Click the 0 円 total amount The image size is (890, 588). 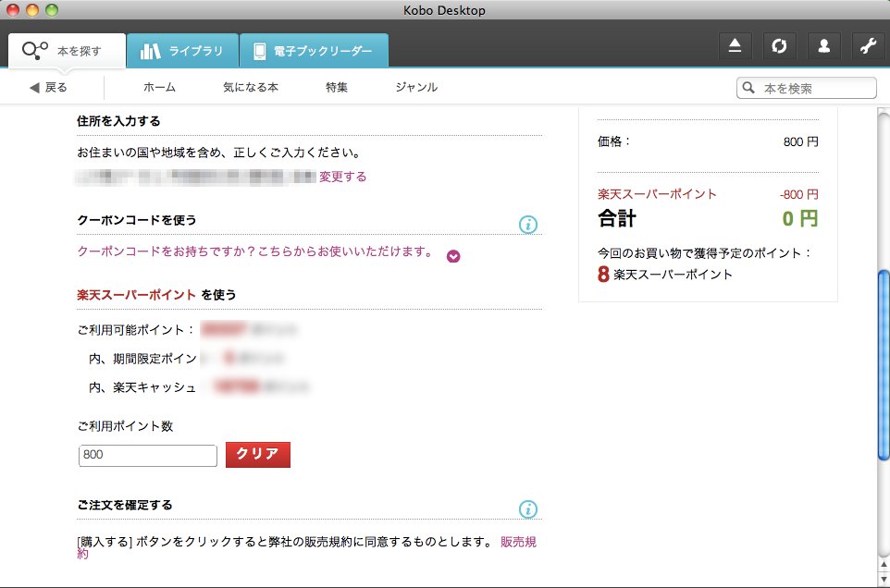pos(800,219)
